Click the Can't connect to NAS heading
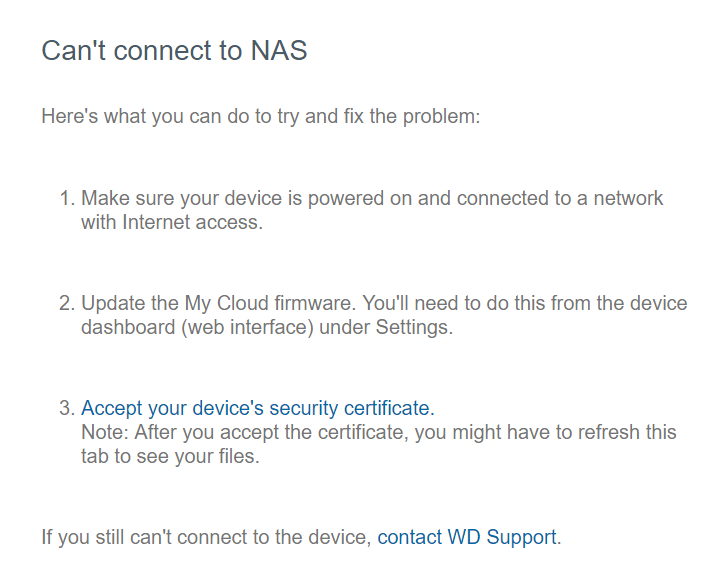Image resolution: width=714 pixels, height=587 pixels. 174,50
